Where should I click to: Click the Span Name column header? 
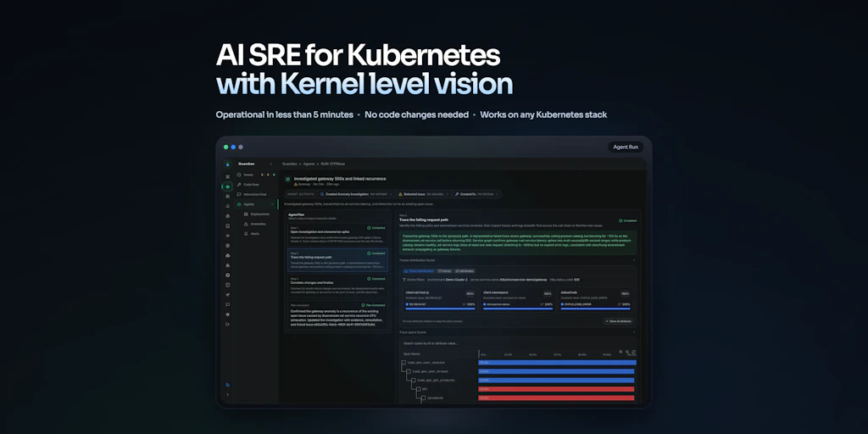click(x=411, y=353)
